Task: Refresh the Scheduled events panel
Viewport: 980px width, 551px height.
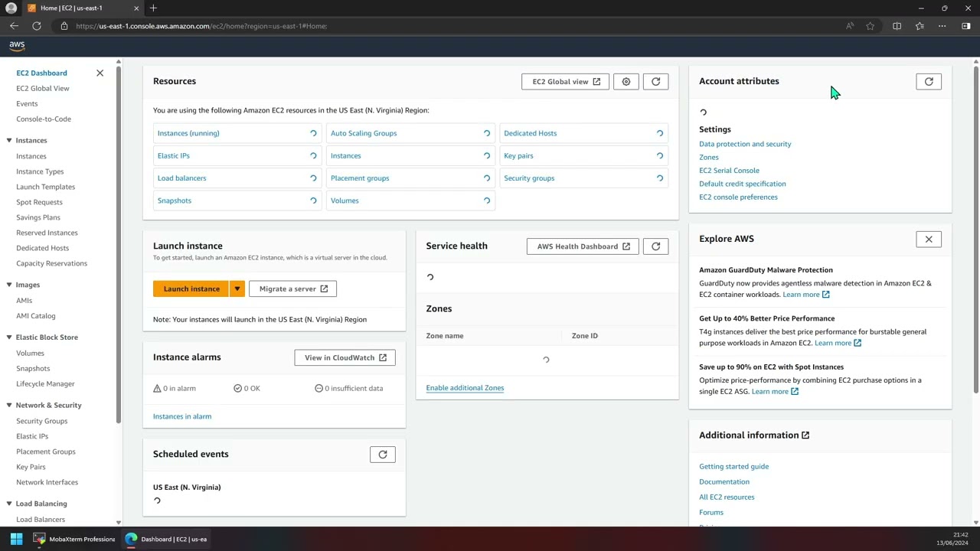Action: pyautogui.click(x=383, y=455)
